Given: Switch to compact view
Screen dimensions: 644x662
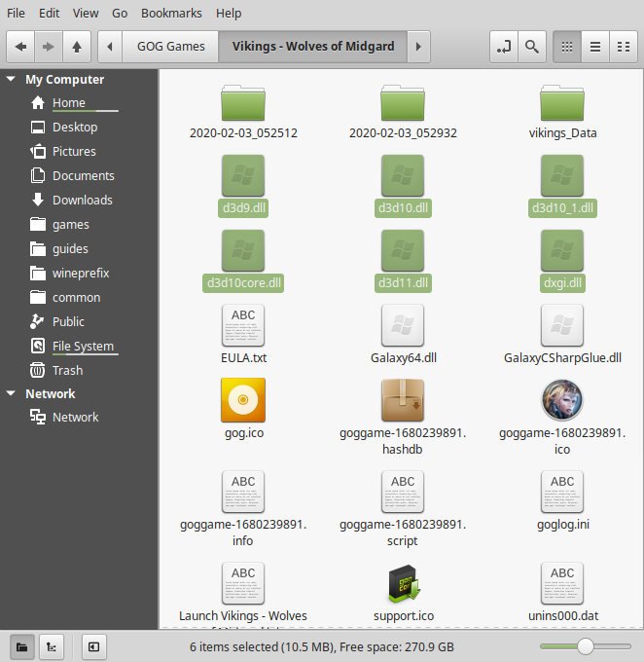Looking at the screenshot, I should [624, 47].
